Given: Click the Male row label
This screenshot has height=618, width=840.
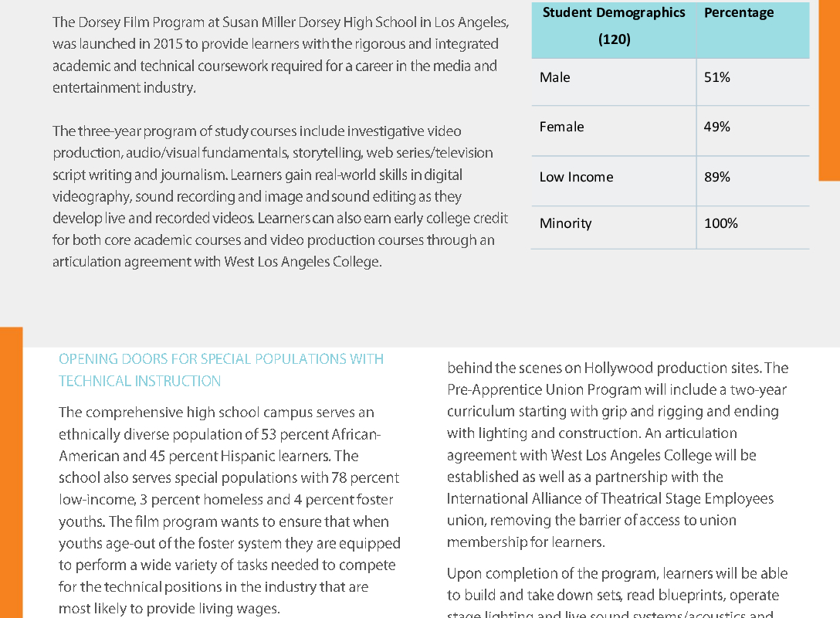Looking at the screenshot, I should tap(554, 78).
